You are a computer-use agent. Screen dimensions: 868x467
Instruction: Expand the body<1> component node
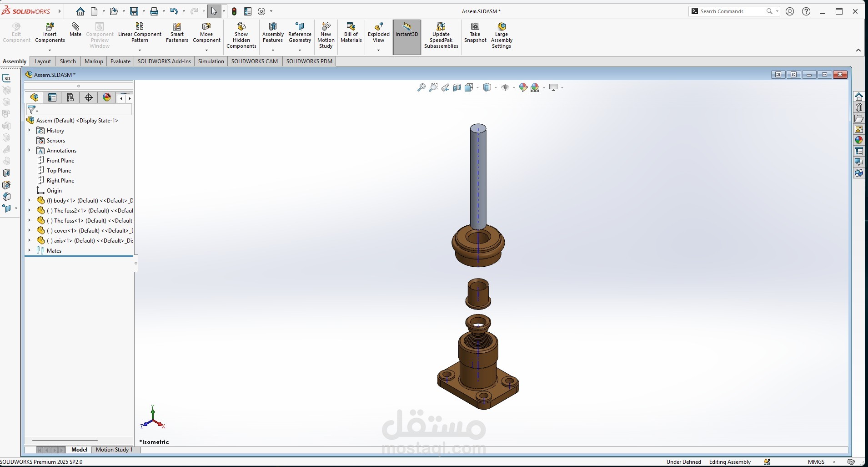[x=30, y=200]
